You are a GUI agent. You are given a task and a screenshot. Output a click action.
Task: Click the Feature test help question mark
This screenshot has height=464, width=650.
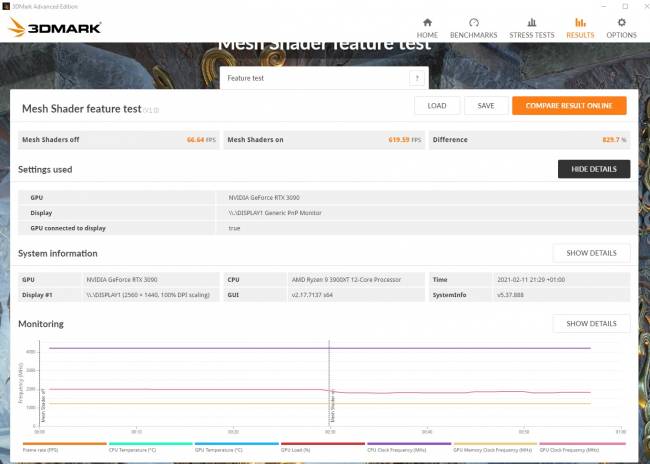click(416, 78)
